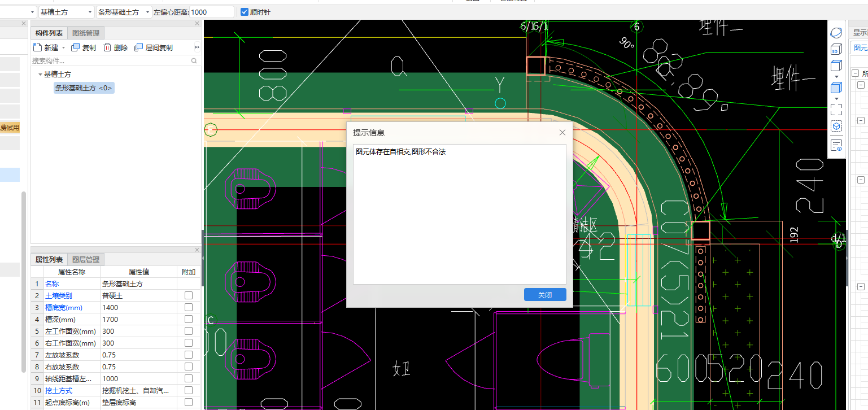Switch to the 构件列表 tab

(49, 33)
